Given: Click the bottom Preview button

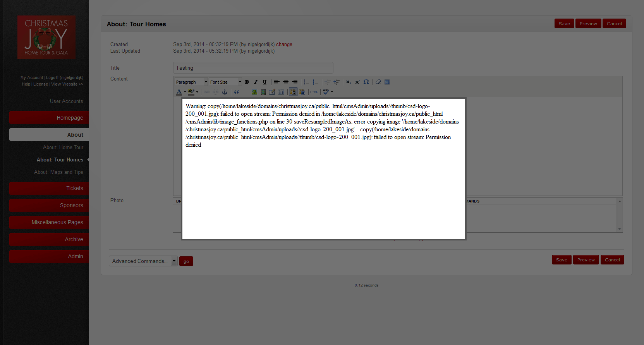Looking at the screenshot, I should pyautogui.click(x=586, y=260).
